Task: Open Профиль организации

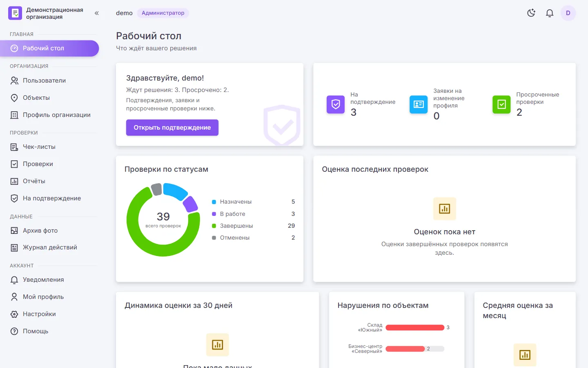Action: tap(49, 115)
